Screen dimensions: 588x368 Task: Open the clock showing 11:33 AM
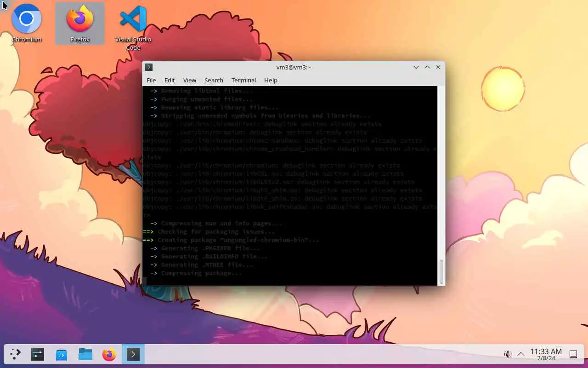point(546,354)
